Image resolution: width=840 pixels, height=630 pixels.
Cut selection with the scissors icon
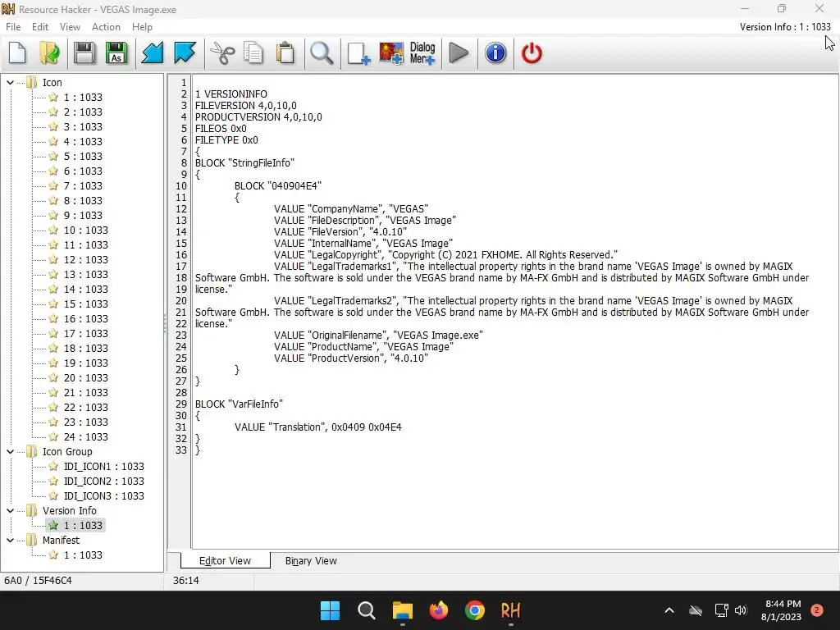222,53
